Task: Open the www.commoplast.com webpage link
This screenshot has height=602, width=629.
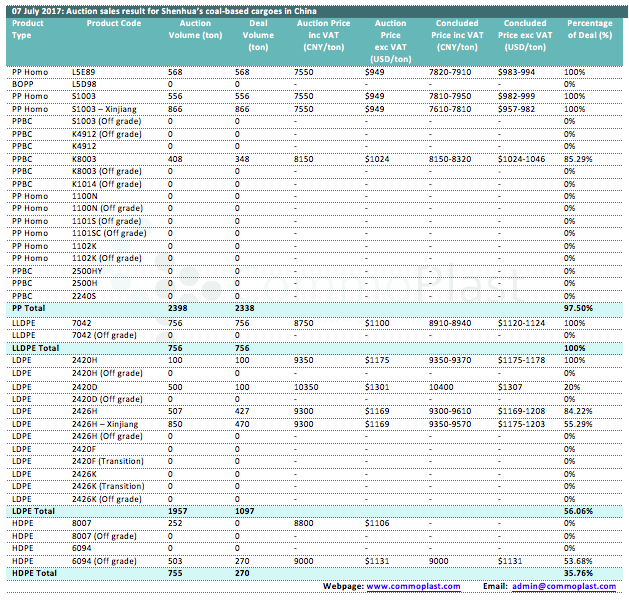Action: [413, 585]
